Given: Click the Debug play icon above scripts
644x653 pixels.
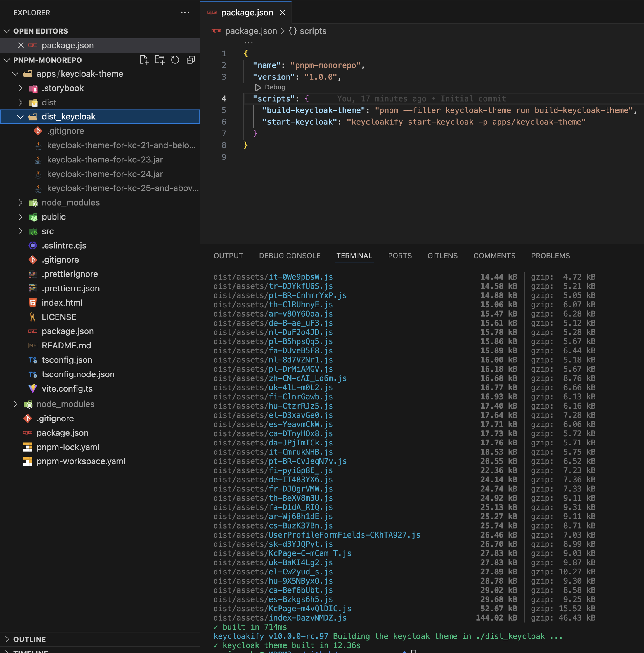Looking at the screenshot, I should click(258, 88).
